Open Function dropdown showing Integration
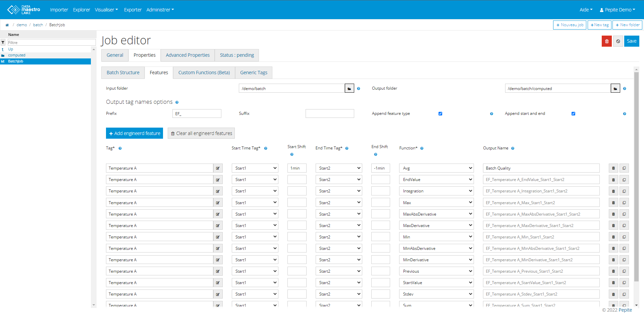The width and height of the screenshot is (644, 315). click(x=436, y=191)
